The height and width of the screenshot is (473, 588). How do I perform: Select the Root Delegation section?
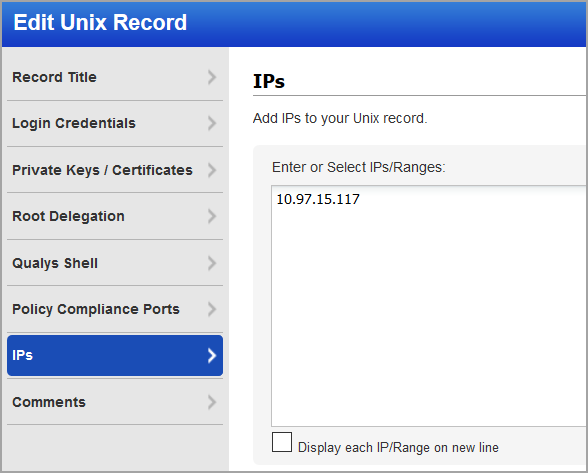[x=115, y=216]
